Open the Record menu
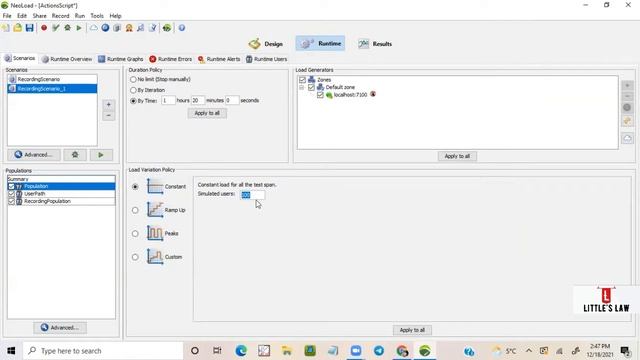640x360 pixels. [x=60, y=16]
